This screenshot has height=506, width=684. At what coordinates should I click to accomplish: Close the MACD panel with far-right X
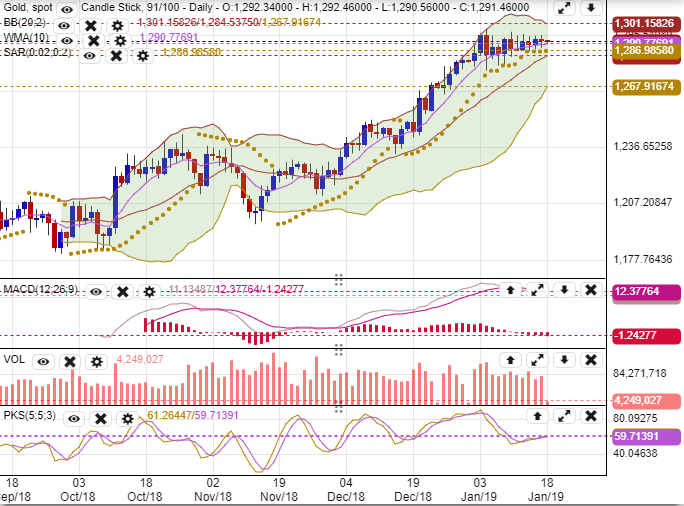click(590, 290)
